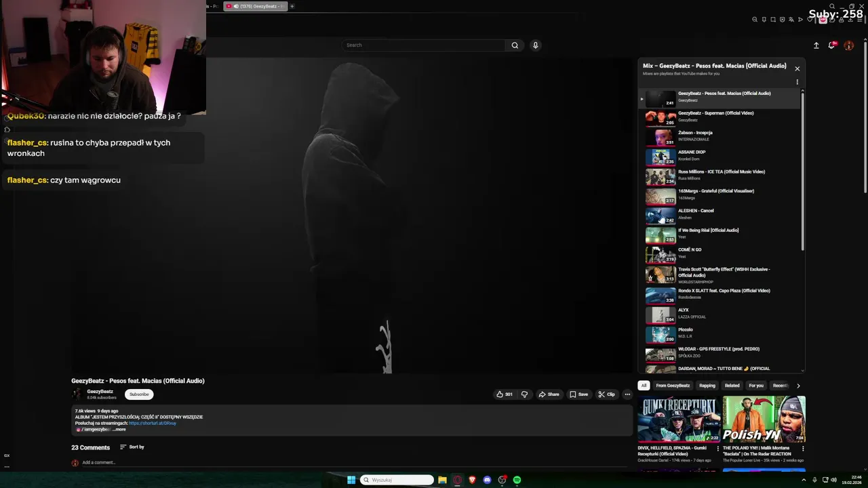Switch to the GeezyBeatz browser tab
The image size is (868, 488).
click(x=256, y=6)
